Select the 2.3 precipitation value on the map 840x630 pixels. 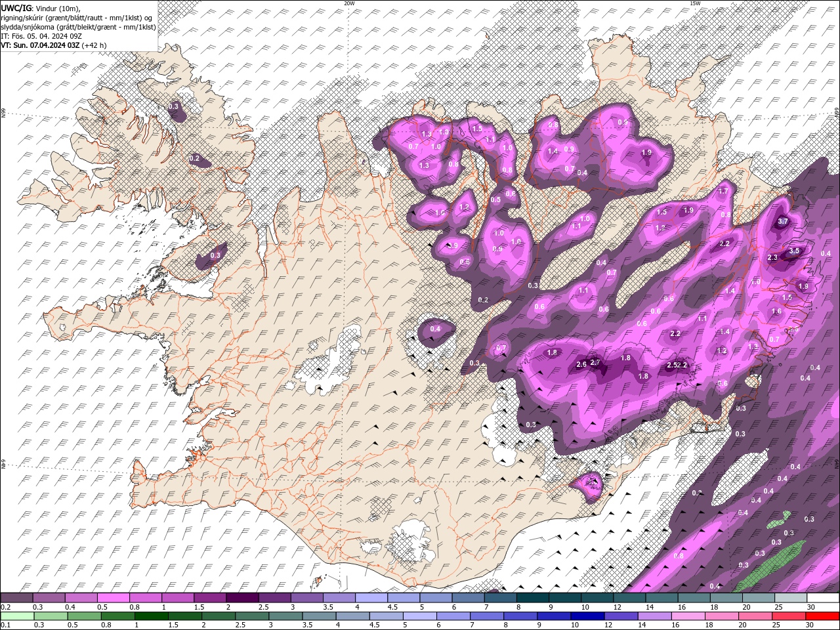click(x=772, y=258)
